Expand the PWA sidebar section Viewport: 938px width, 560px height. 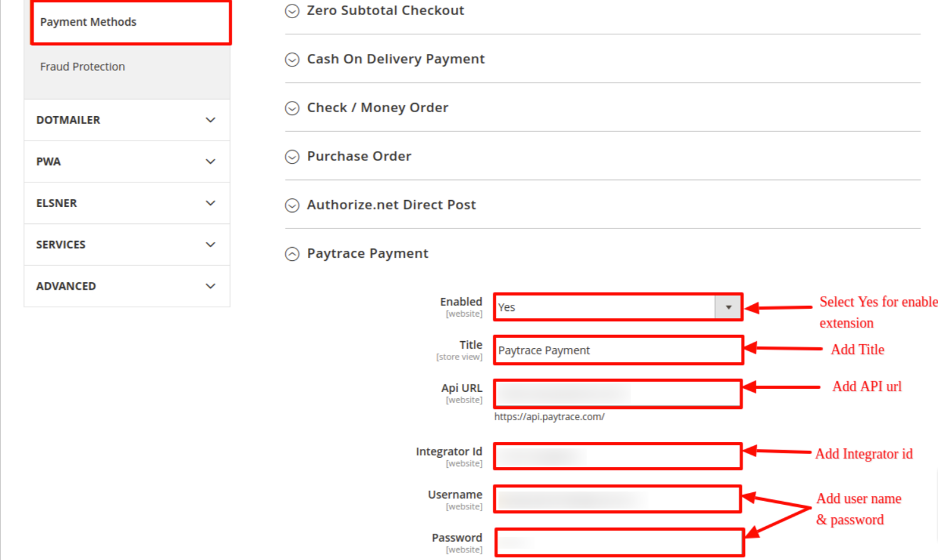[x=210, y=162]
